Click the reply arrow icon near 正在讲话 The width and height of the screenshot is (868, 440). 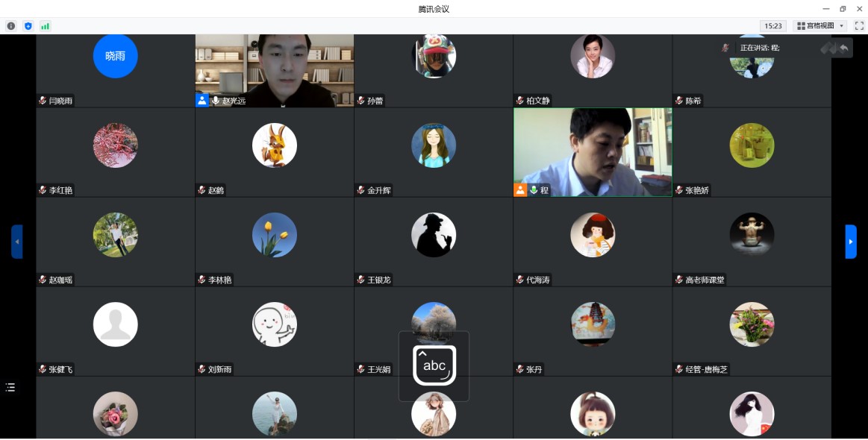(x=843, y=48)
